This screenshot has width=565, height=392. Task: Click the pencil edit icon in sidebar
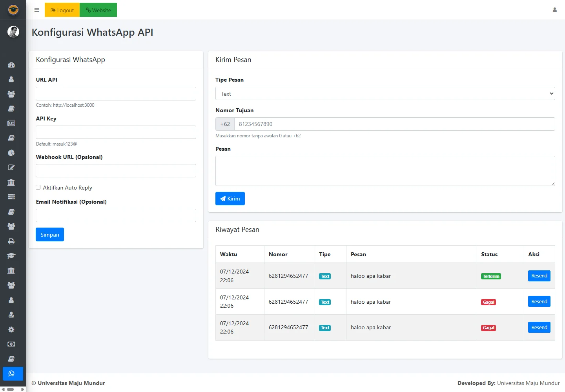click(11, 168)
